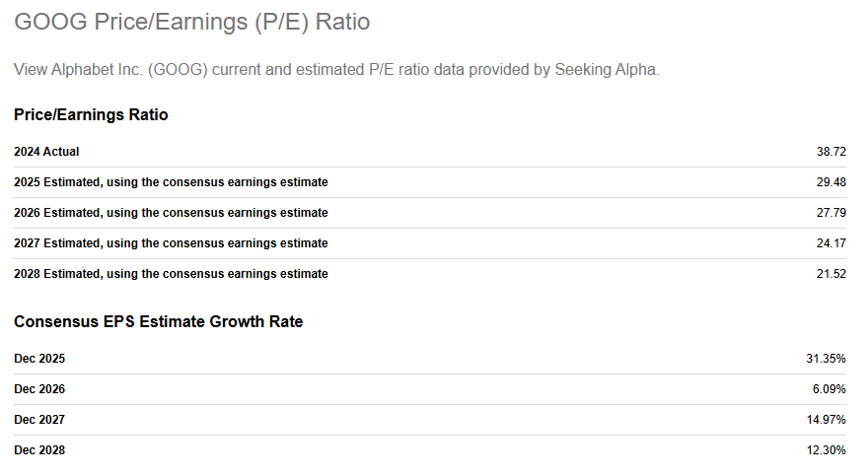The image size is (868, 475).
Task: Click the 21.52 P/E value
Action: (832, 274)
